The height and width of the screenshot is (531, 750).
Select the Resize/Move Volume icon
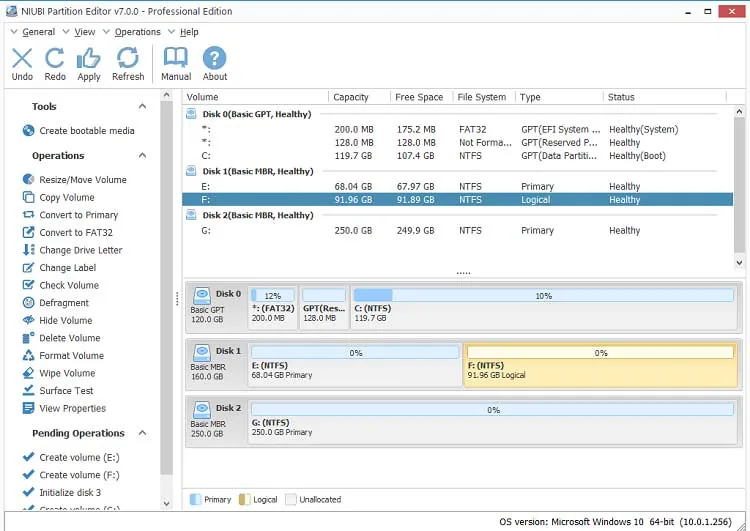point(28,179)
